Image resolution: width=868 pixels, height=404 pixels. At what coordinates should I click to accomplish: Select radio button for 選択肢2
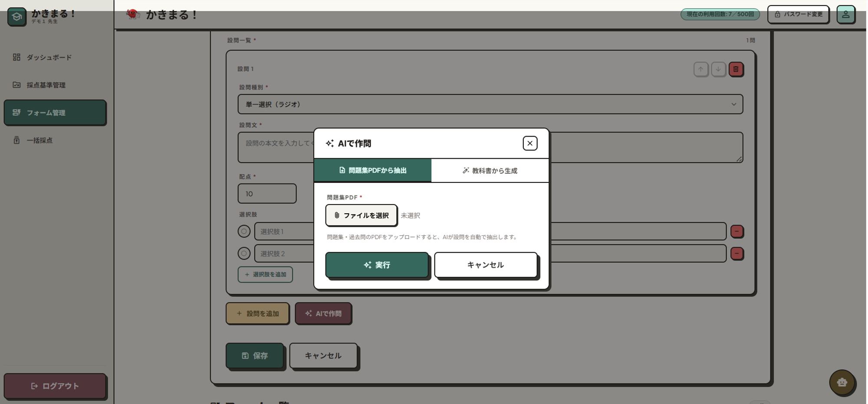click(244, 254)
